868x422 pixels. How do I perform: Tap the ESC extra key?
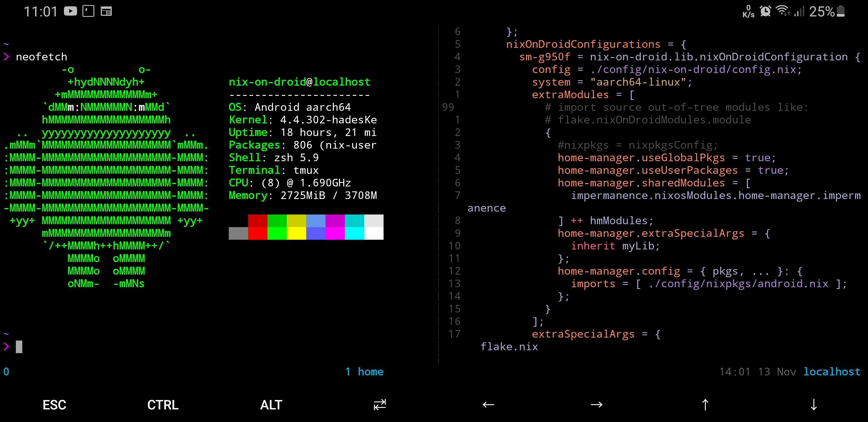pos(54,405)
